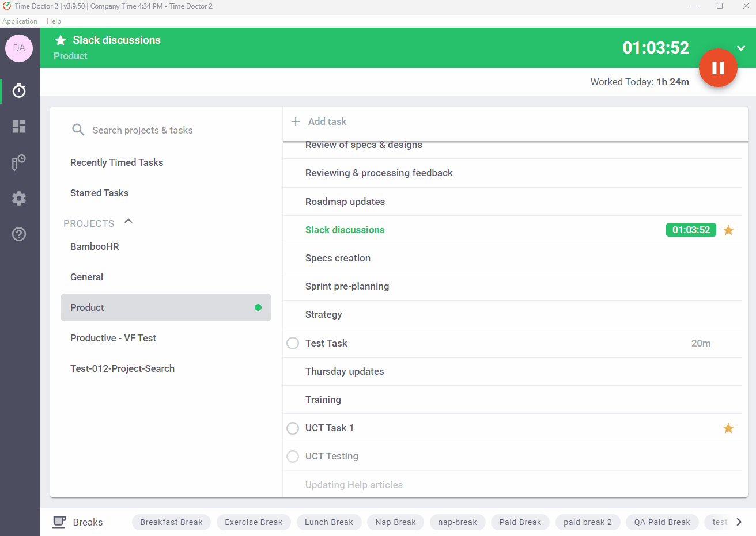Unstar the UCT Task 1 row

click(728, 428)
